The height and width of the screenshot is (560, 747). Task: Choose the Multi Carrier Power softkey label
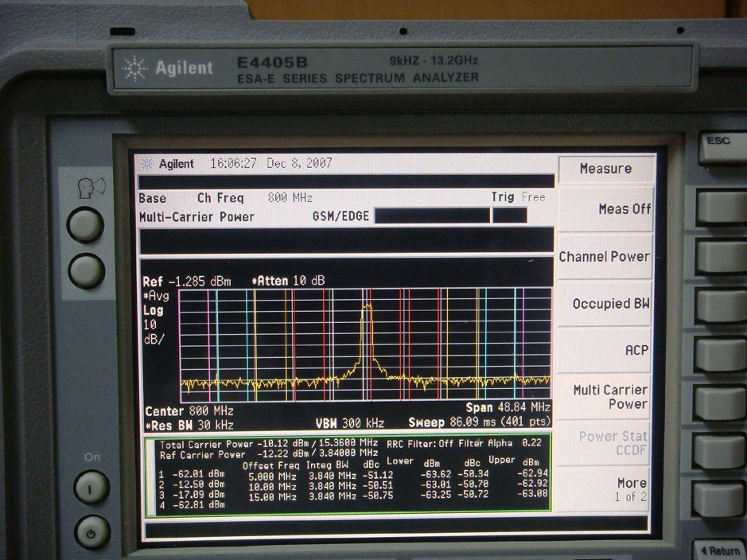click(610, 397)
